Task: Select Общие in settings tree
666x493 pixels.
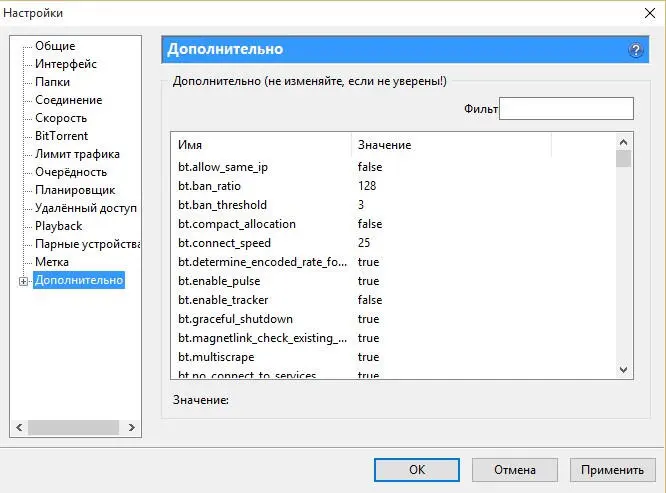Action: (x=55, y=46)
